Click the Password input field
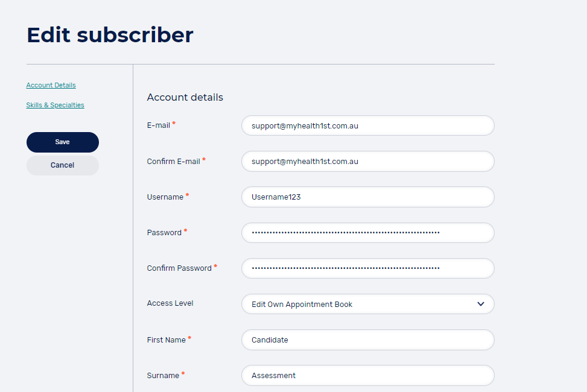This screenshot has width=587, height=392. click(368, 233)
